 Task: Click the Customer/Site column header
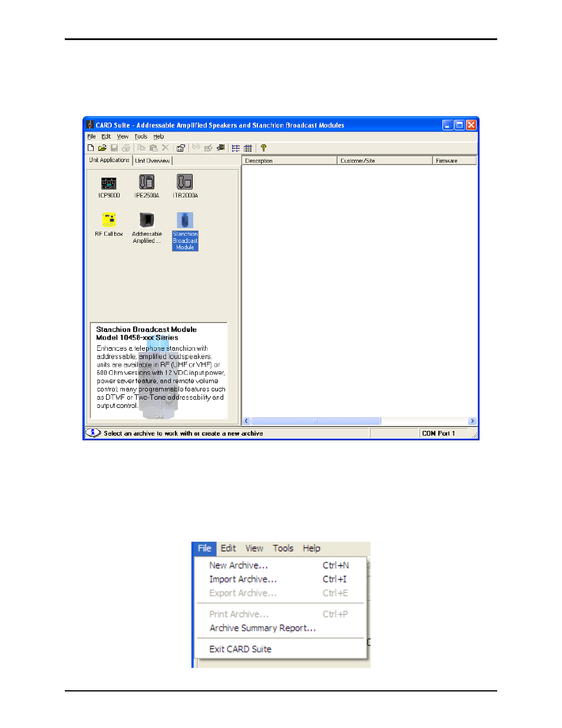(x=384, y=160)
